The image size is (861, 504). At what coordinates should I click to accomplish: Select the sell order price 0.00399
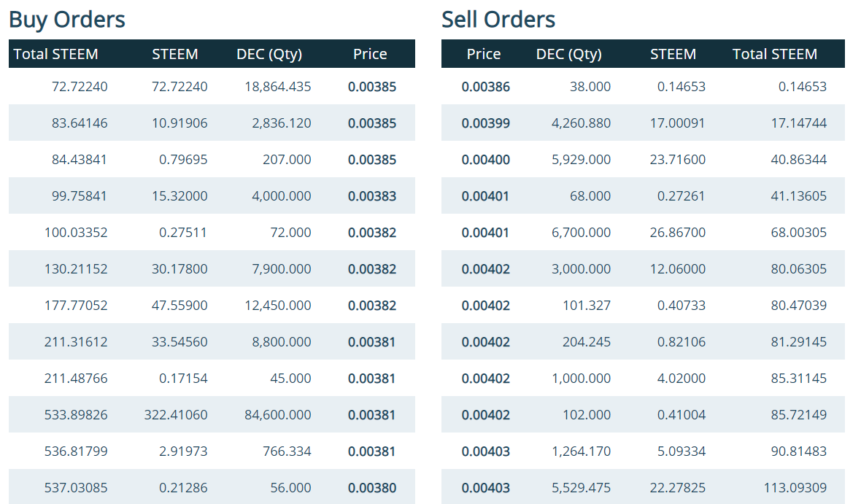[x=486, y=123]
